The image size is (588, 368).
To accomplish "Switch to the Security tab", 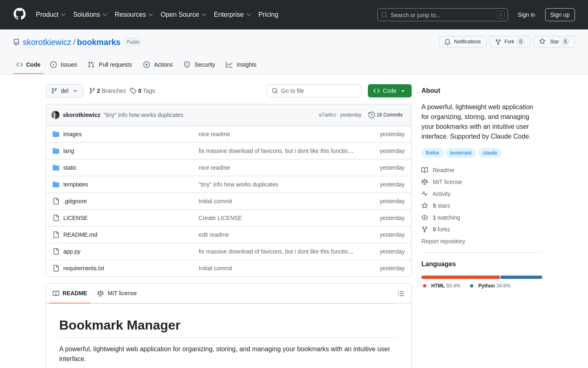I will (199, 65).
